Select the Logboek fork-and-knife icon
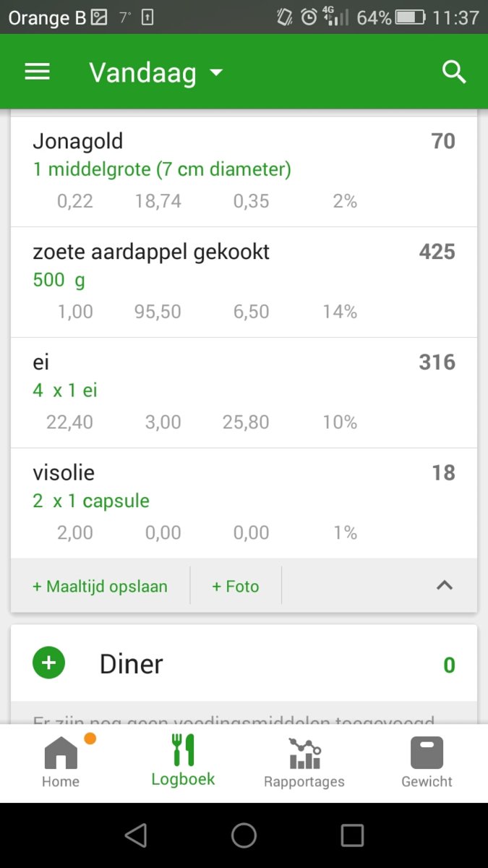The image size is (488, 868). click(x=183, y=751)
